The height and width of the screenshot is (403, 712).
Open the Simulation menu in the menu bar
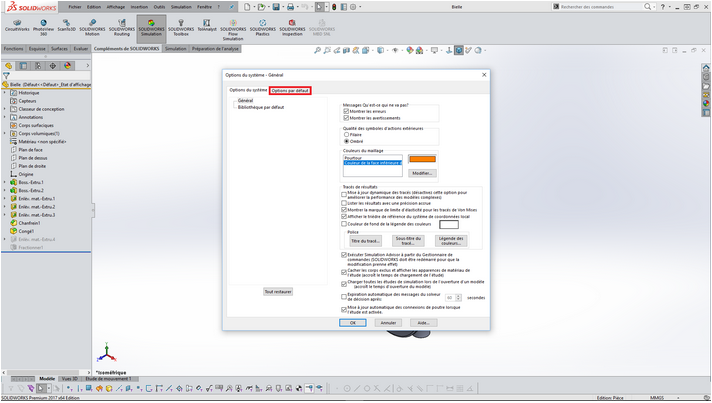(181, 7)
